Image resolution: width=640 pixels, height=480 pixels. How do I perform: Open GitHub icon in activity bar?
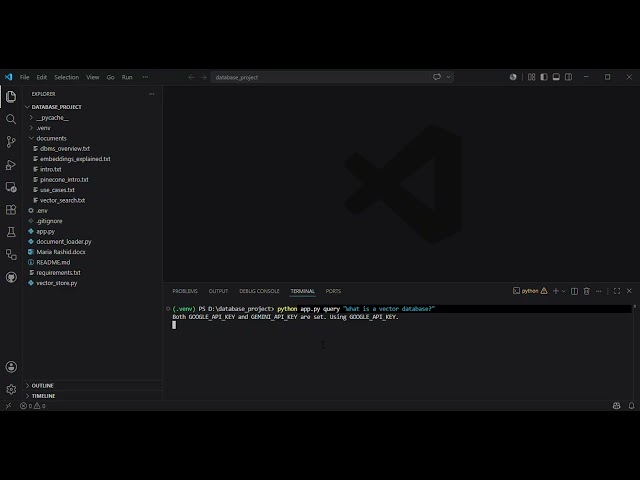[x=11, y=277]
